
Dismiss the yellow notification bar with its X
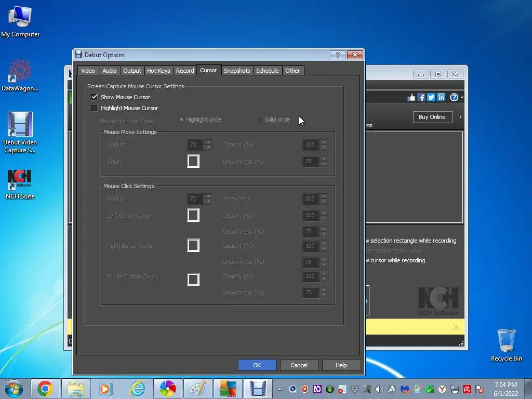(x=456, y=327)
